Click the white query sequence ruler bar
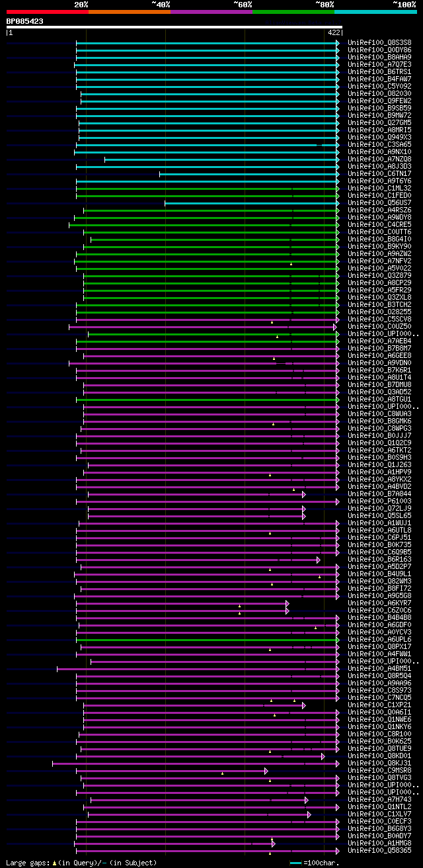The height and width of the screenshot is (868, 423). click(174, 27)
